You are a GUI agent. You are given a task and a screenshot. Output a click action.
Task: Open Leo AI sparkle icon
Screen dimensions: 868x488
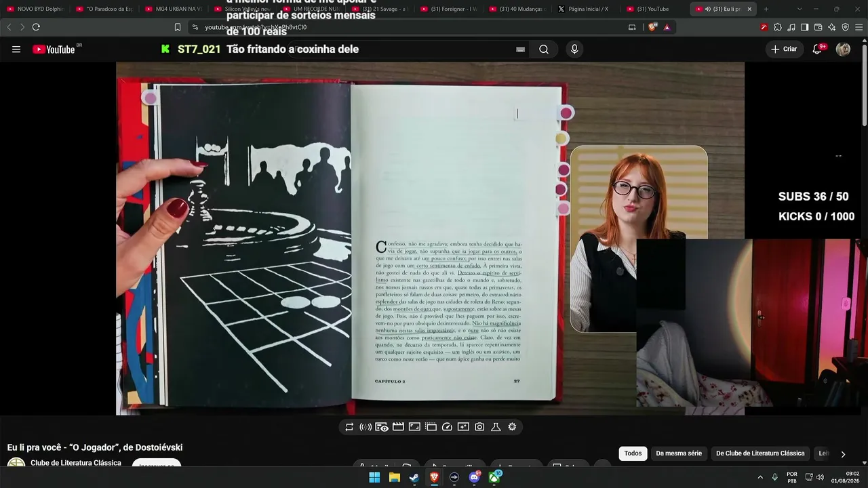[832, 27]
